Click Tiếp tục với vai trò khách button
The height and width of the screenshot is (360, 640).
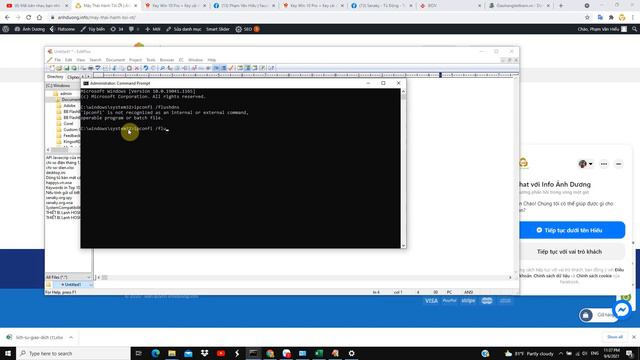point(571,252)
